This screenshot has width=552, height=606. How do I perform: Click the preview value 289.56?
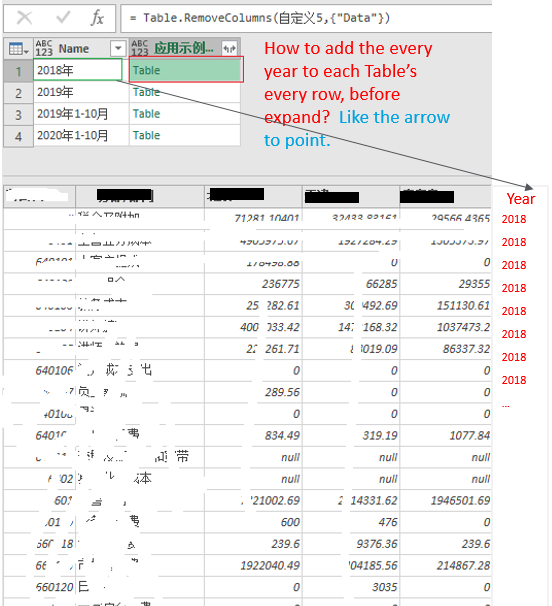coord(282,392)
